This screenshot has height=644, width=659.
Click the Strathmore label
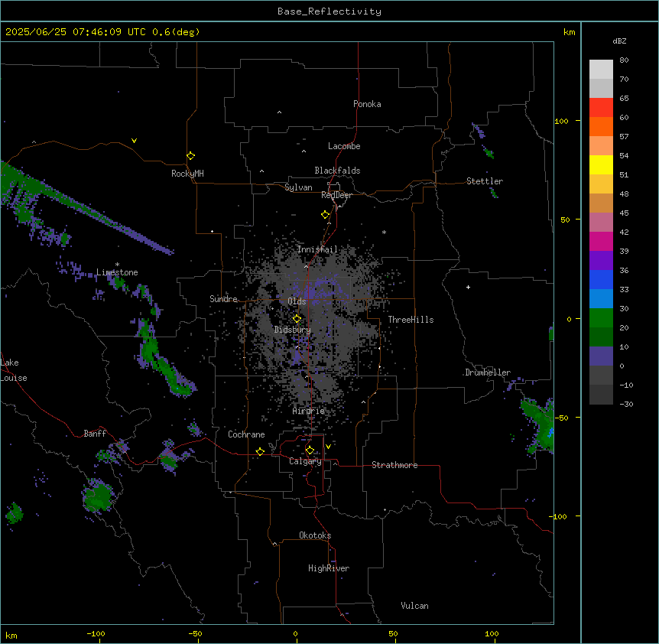coord(394,465)
